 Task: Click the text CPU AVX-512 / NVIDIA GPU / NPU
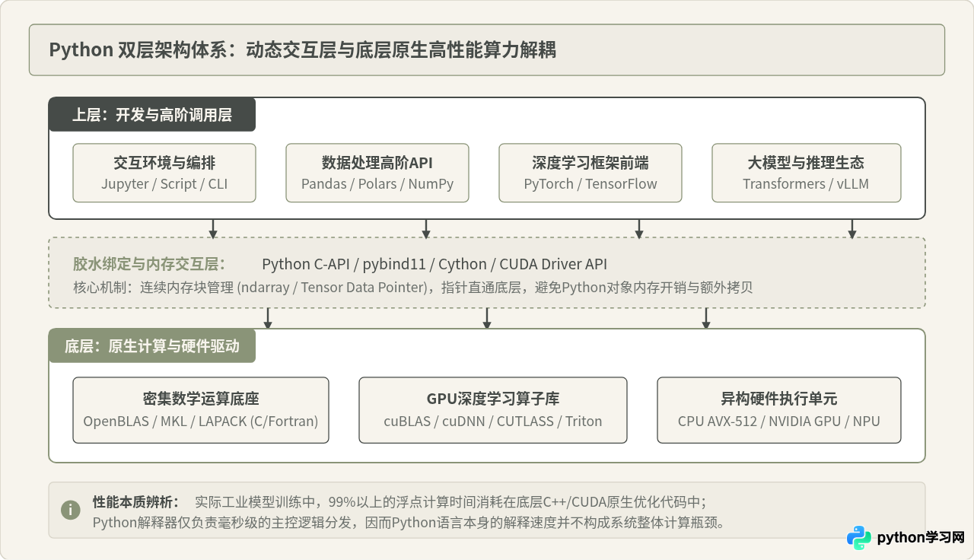(x=779, y=422)
